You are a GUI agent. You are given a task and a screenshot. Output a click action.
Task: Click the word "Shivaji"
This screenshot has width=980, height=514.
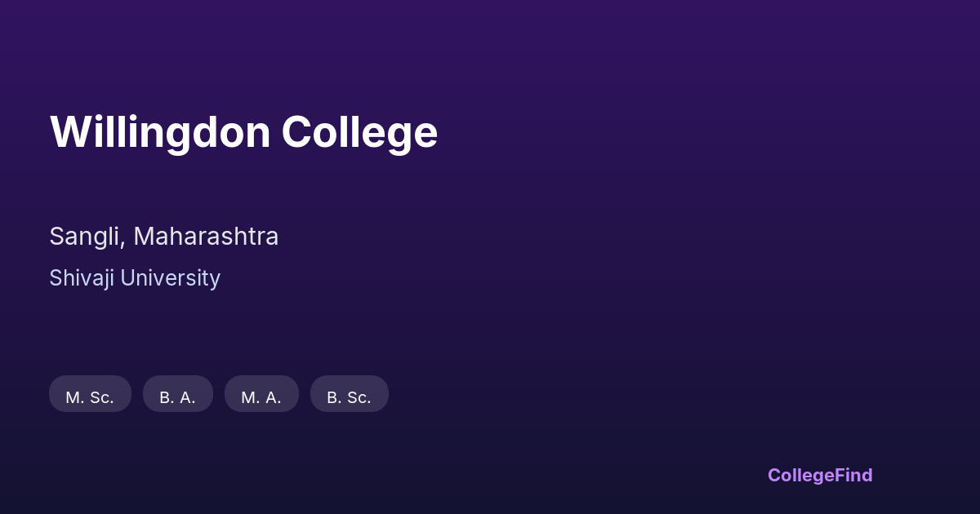pos(82,278)
